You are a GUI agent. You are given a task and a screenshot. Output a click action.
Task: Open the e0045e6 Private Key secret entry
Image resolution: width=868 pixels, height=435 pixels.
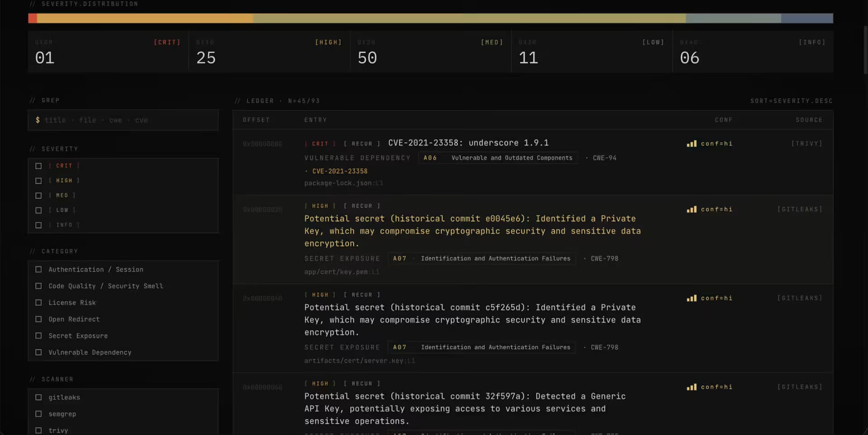(x=472, y=231)
